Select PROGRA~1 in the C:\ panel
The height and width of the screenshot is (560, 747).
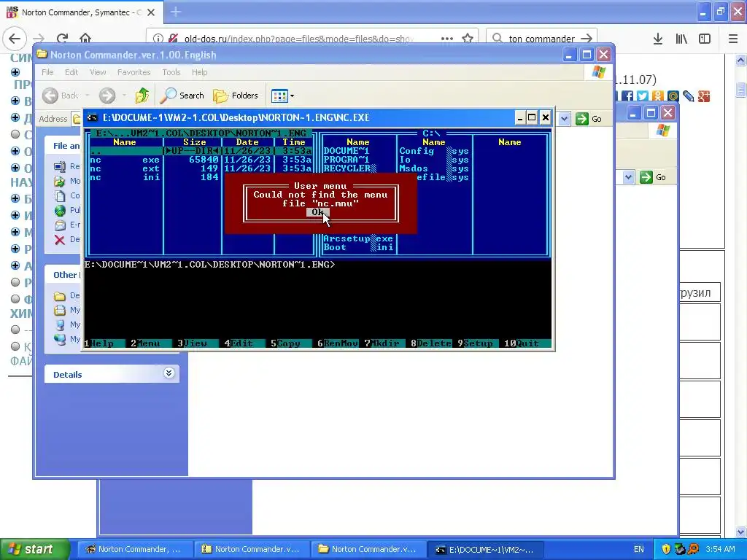(347, 160)
